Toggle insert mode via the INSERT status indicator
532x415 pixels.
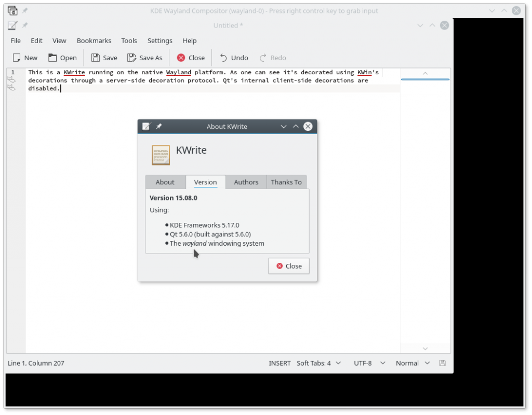[x=280, y=363]
